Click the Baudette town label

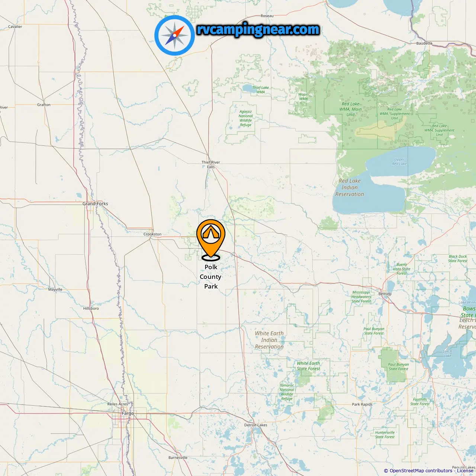coord(424,44)
